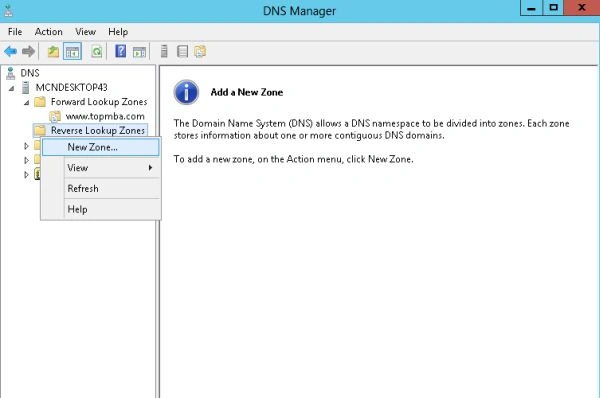This screenshot has width=600, height=398.
Task: Open the File menu
Action: [15, 32]
